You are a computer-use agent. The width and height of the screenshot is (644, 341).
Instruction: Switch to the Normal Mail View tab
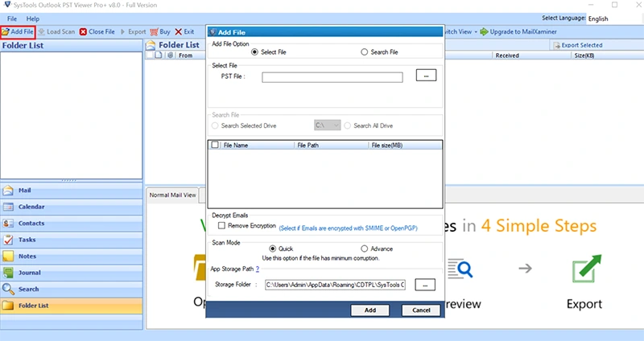(x=172, y=195)
